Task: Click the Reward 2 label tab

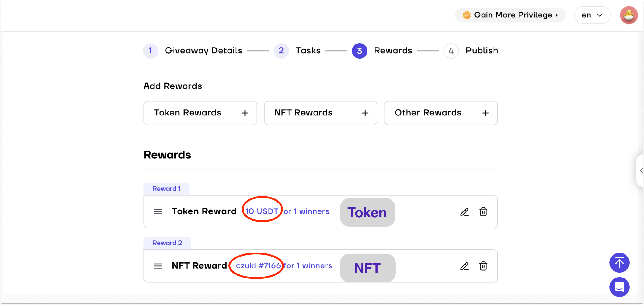Action: click(167, 243)
